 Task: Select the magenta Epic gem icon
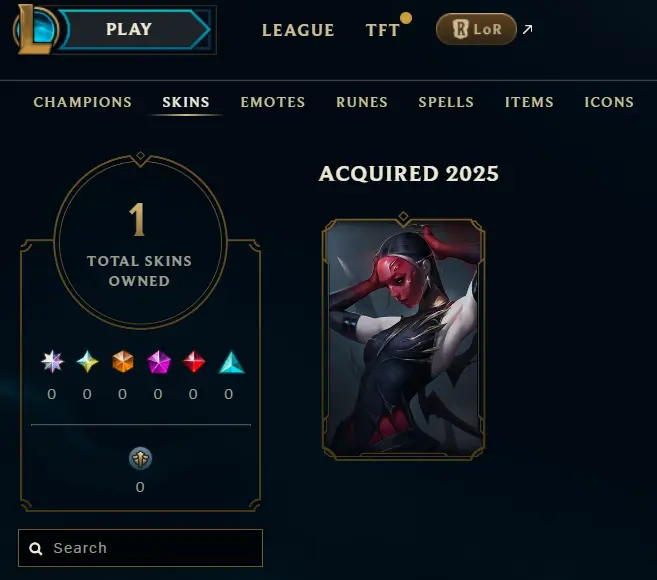click(159, 362)
